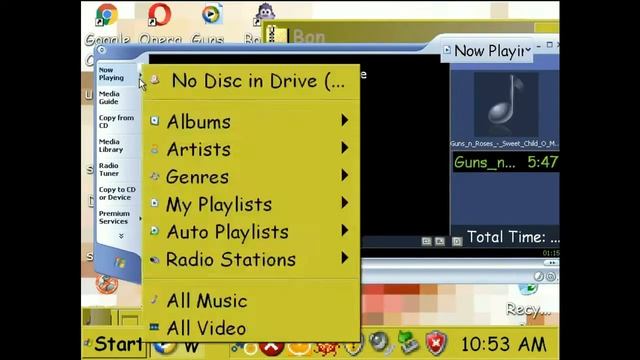Open the Copy to CD or Device tab

[117, 193]
